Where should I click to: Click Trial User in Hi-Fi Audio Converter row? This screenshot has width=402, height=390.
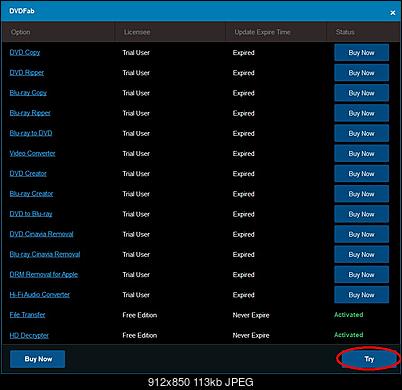tap(136, 295)
